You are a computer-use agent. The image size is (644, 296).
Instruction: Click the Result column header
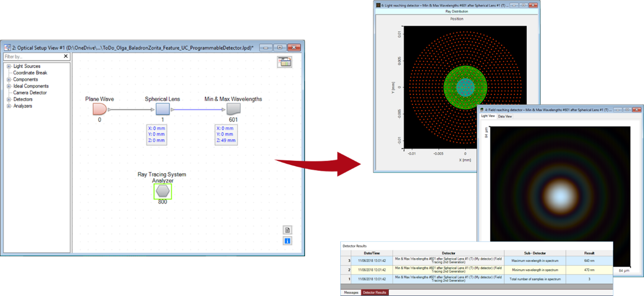click(589, 253)
